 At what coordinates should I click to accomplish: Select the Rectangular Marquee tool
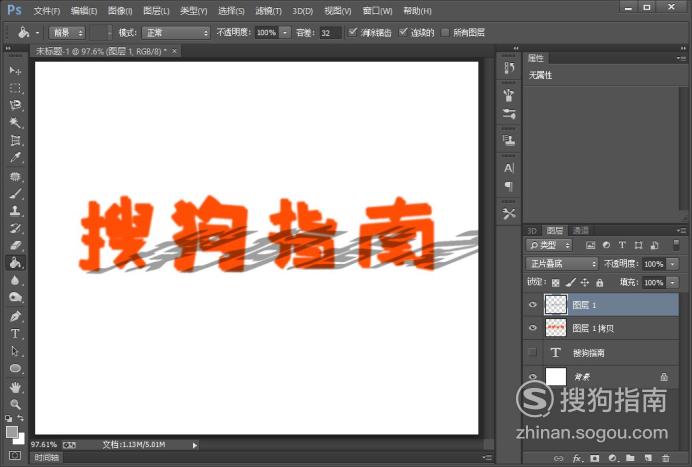coord(15,88)
